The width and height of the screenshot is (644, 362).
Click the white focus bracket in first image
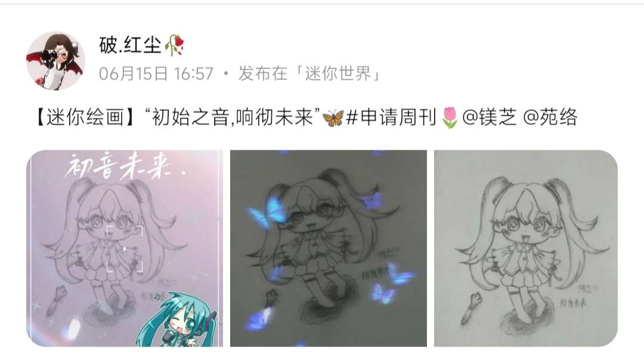(x=125, y=249)
